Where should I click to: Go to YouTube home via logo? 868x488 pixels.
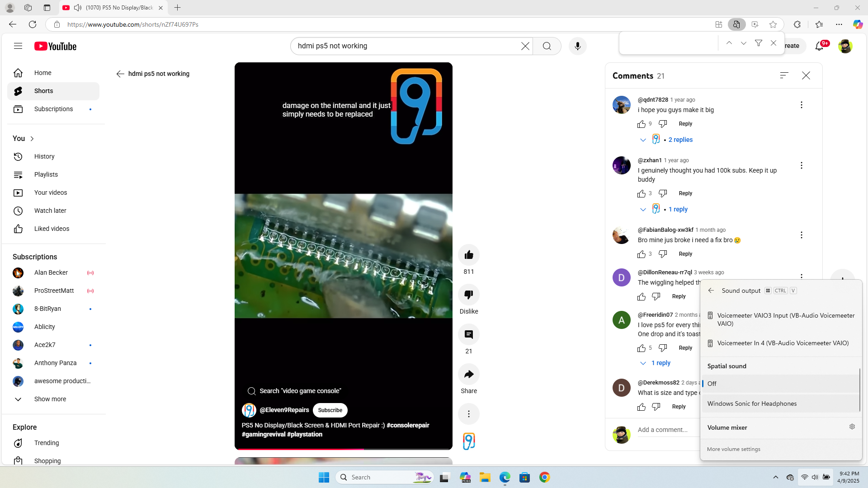55,46
